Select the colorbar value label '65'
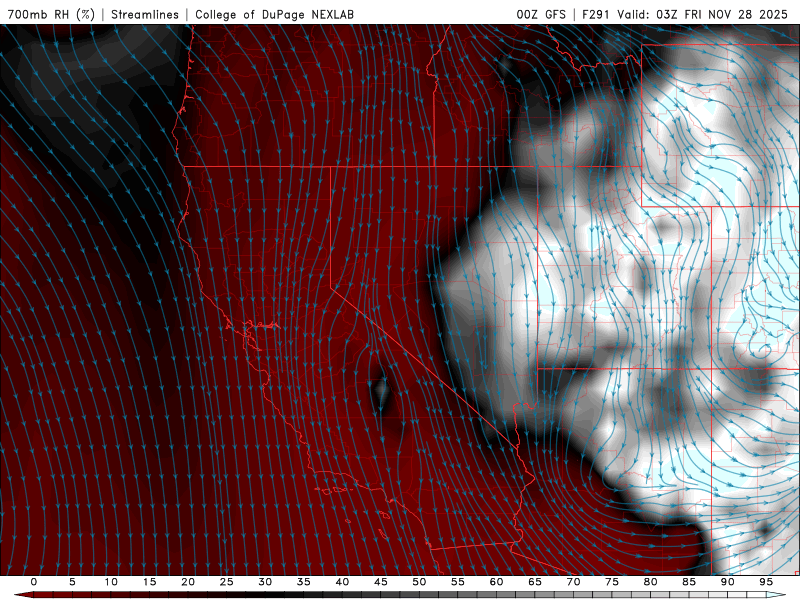Viewport: 800px width, 600px height. tap(535, 582)
